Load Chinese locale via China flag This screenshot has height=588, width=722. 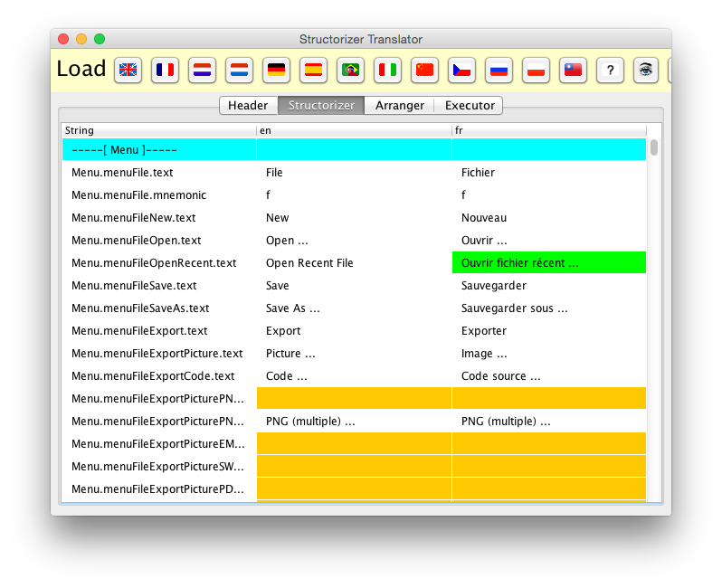(x=424, y=70)
